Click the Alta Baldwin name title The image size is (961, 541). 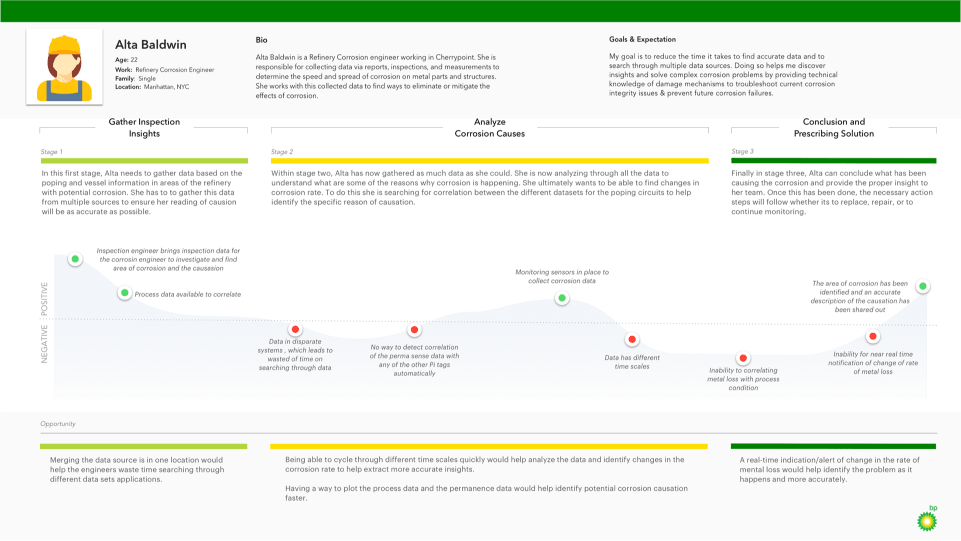(x=151, y=45)
